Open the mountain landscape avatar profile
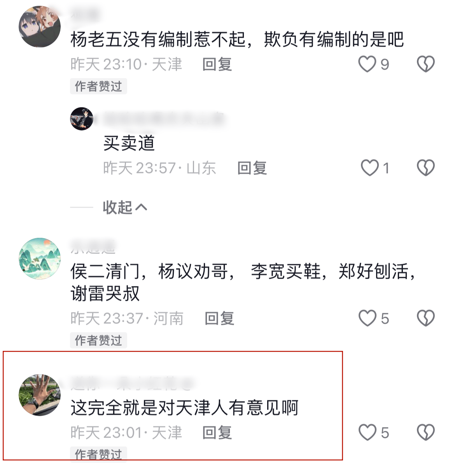The width and height of the screenshot is (455, 476). 40,258
